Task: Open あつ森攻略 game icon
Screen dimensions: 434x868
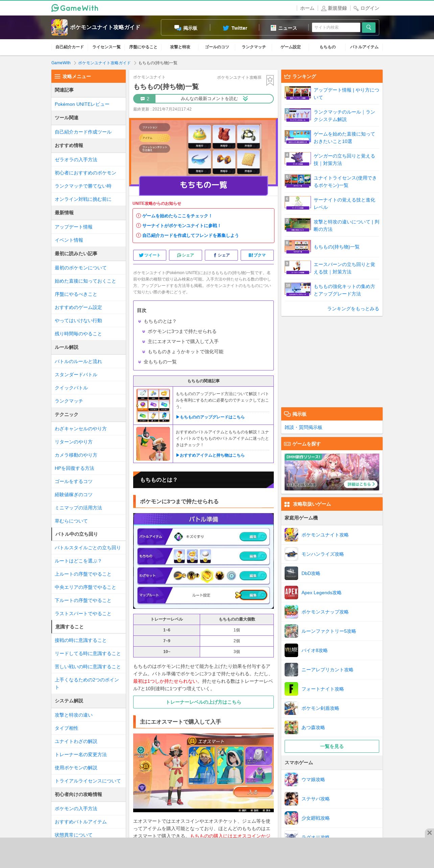Action: click(x=291, y=727)
